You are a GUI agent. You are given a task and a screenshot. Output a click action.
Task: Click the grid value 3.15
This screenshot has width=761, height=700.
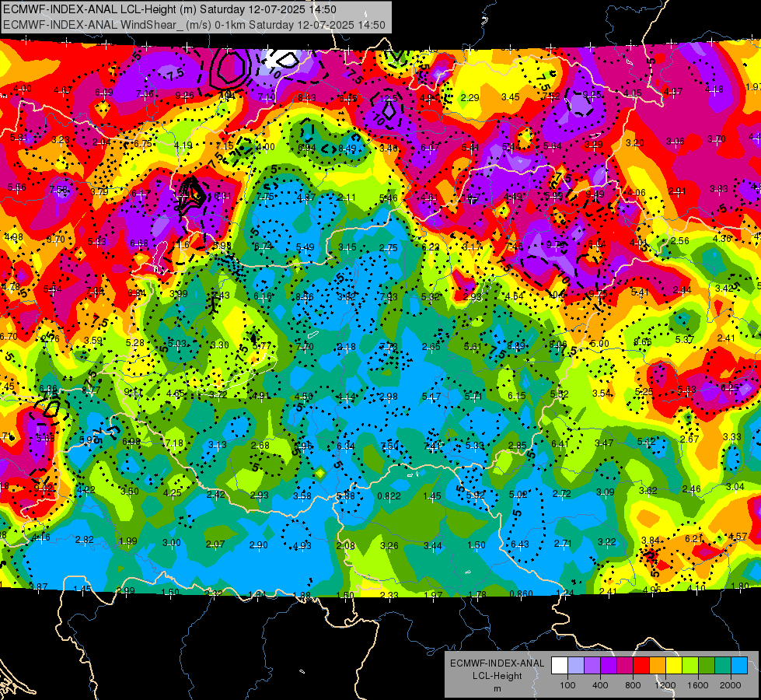click(347, 247)
